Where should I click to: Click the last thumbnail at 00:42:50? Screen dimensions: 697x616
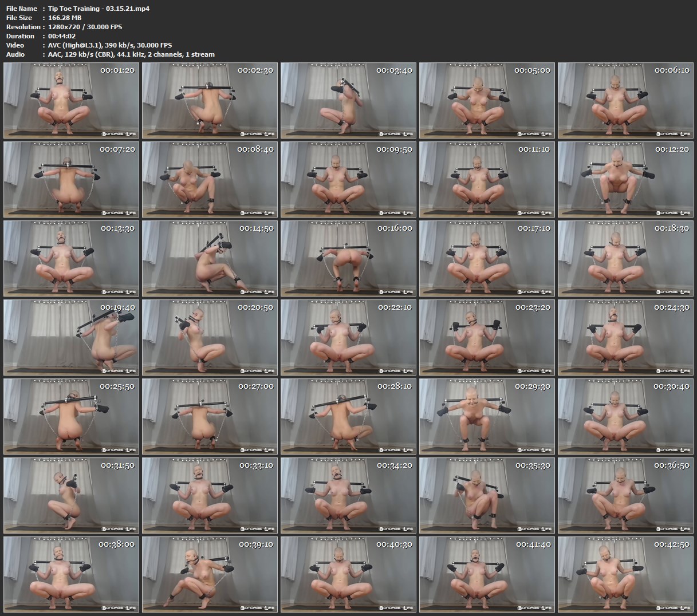coord(625,575)
